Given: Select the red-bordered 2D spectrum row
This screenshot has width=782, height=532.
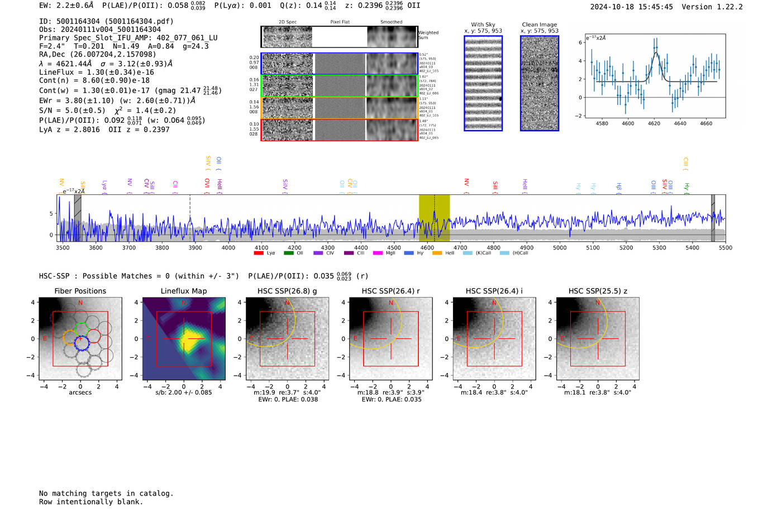Looking at the screenshot, I should 339,130.
